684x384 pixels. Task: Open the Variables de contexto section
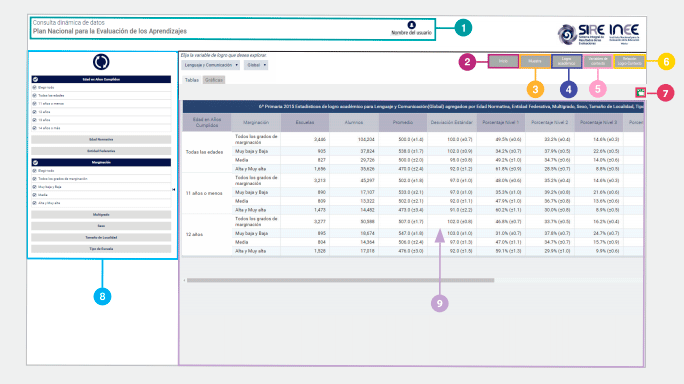click(x=598, y=61)
